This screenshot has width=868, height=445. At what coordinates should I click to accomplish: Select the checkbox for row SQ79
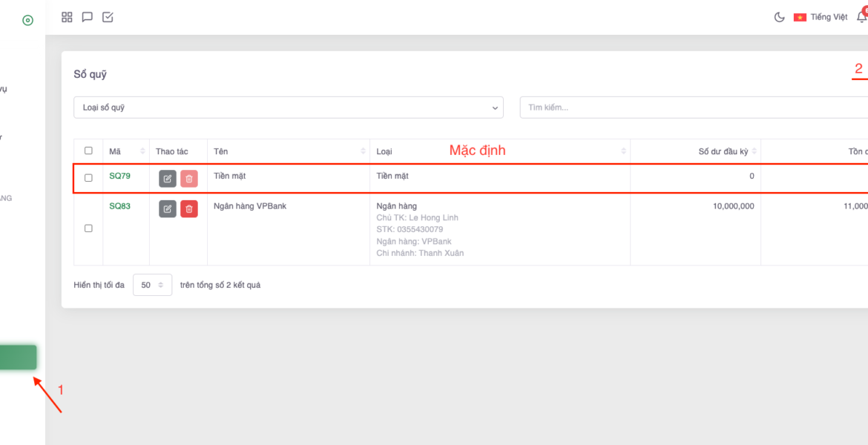pos(88,178)
